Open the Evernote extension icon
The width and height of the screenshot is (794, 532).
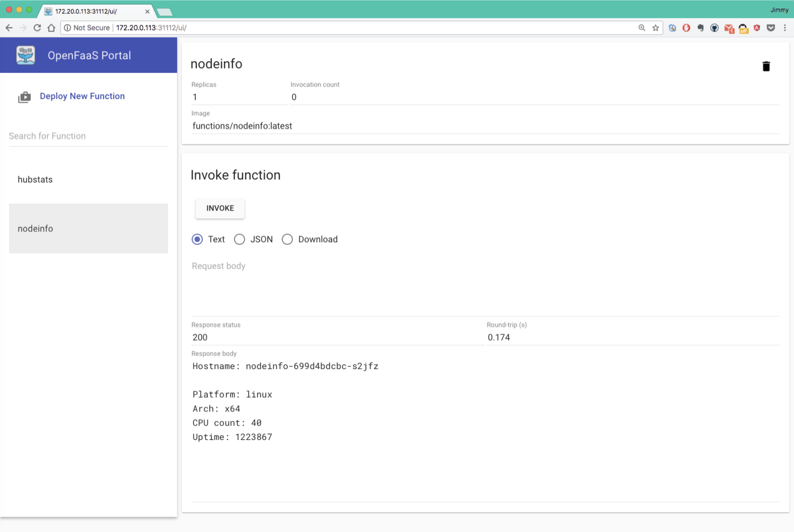700,28
